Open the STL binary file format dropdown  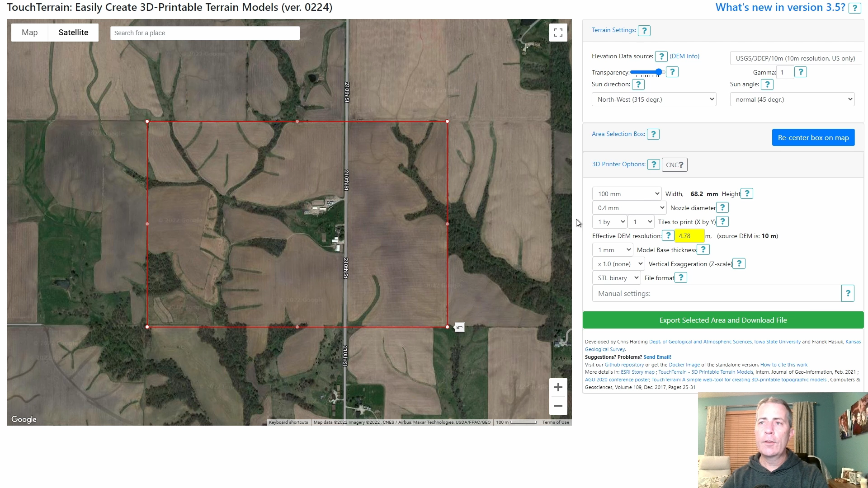(x=617, y=278)
